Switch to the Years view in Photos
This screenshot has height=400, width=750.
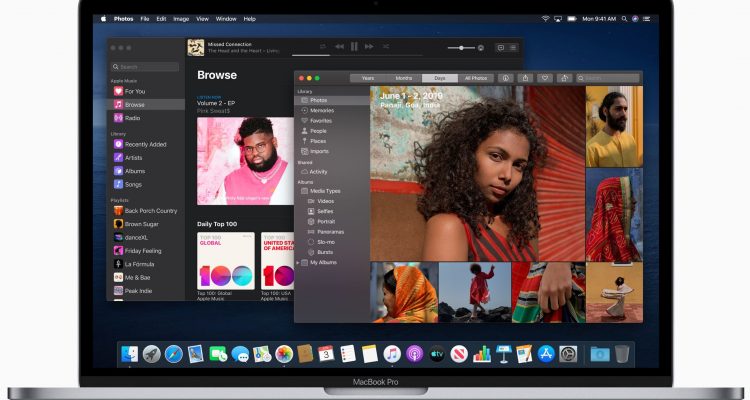click(368, 78)
